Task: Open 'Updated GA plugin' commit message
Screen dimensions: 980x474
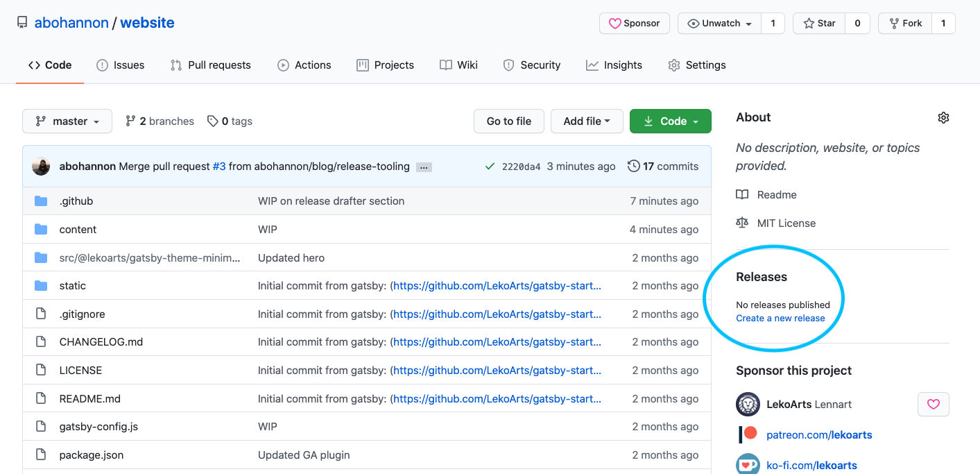Action: coord(304,455)
